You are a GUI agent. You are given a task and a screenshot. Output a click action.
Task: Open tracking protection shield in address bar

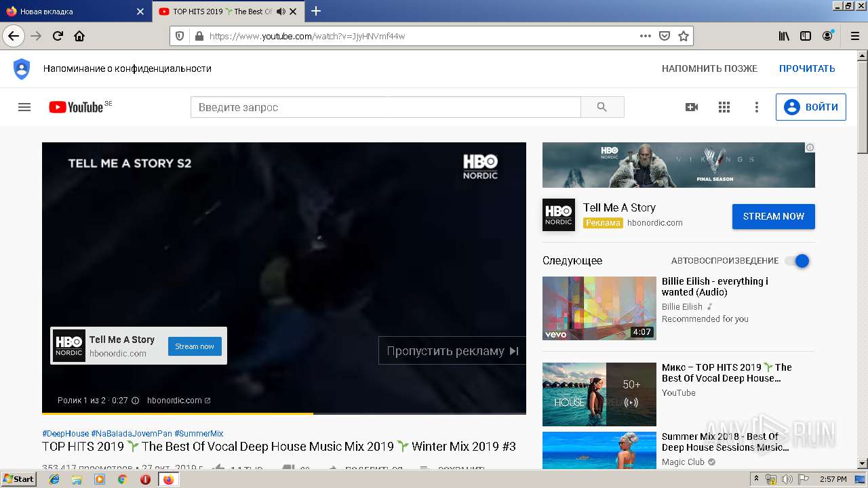pyautogui.click(x=180, y=36)
